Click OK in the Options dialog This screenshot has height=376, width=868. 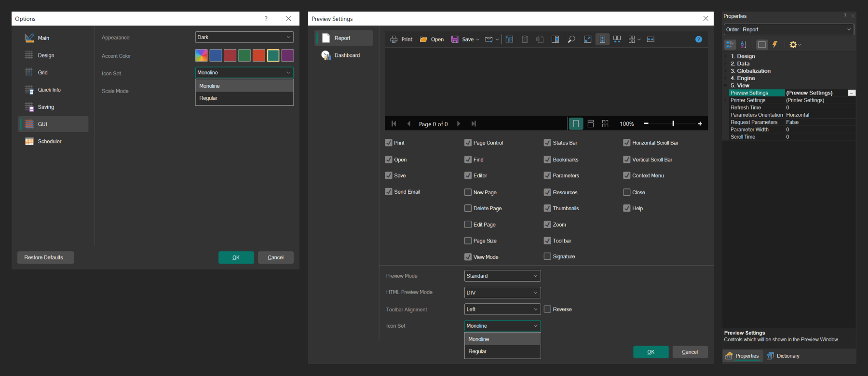tap(236, 257)
